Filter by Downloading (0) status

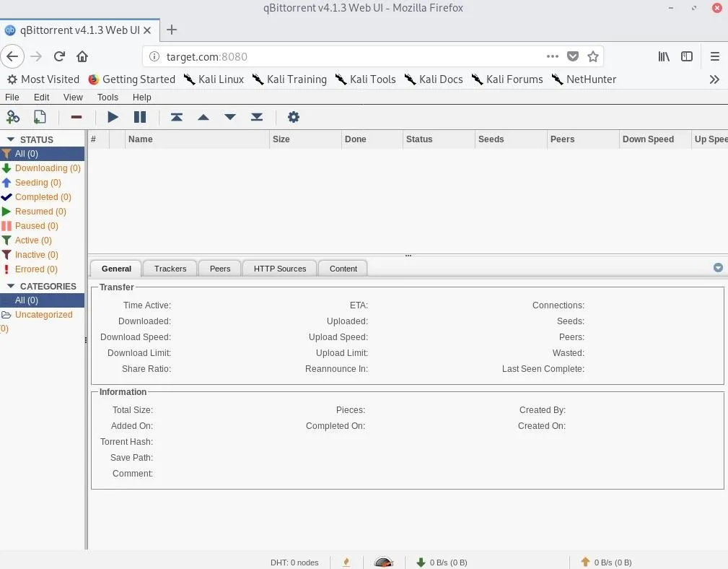click(43, 168)
